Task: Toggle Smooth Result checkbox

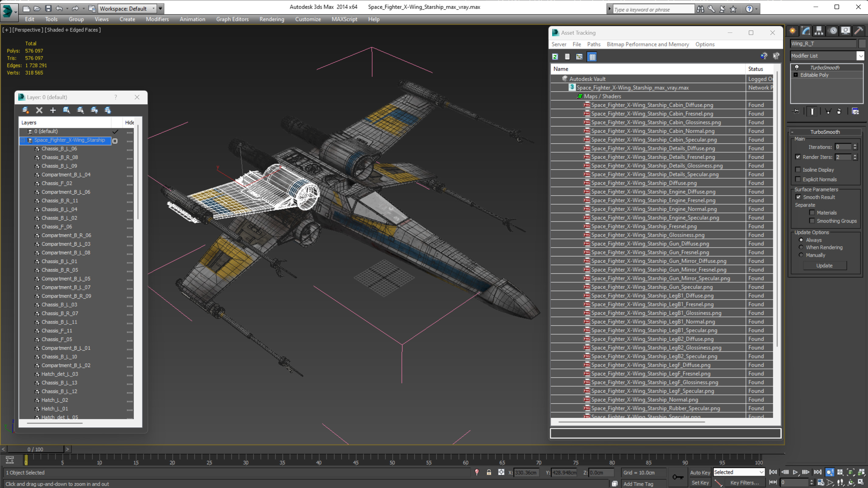Action: point(798,197)
